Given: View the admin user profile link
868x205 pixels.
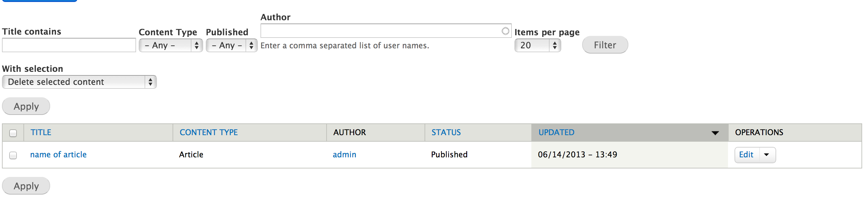Looking at the screenshot, I should tap(344, 154).
